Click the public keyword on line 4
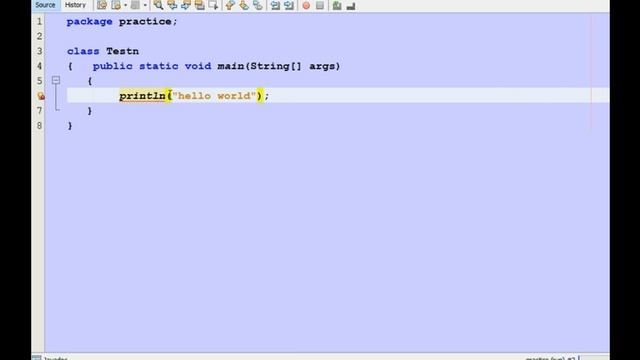640x360 pixels. point(113,66)
